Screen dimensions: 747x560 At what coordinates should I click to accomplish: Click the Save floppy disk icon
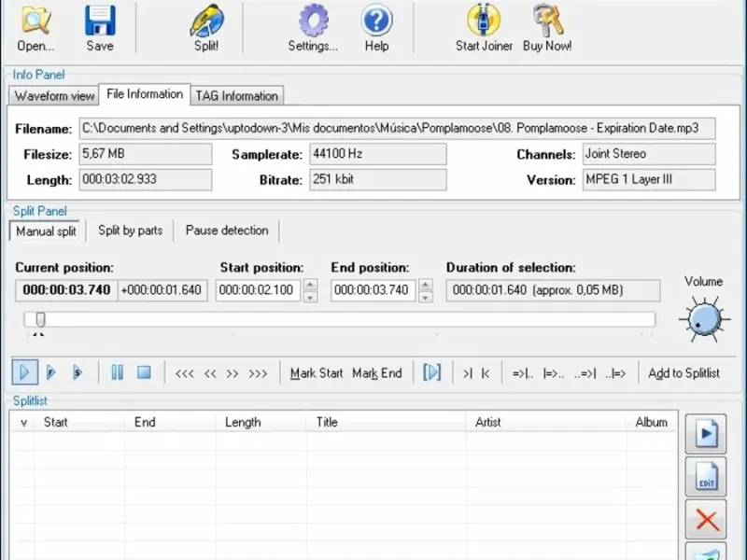100,28
